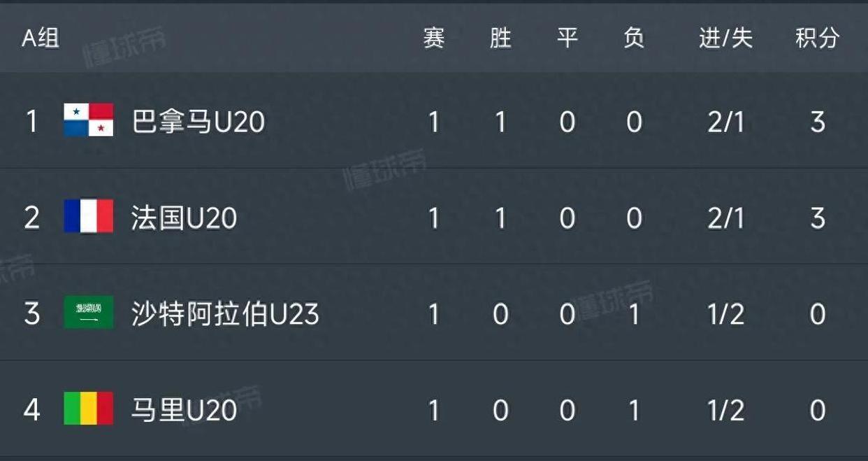Click the 负 column header
This screenshot has width=868, height=461.
634,38
